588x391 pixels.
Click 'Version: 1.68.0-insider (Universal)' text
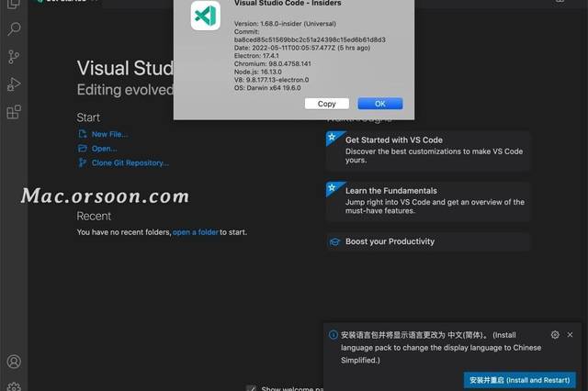click(285, 24)
